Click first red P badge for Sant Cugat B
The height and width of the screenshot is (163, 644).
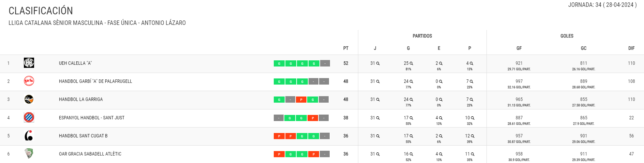point(279,136)
